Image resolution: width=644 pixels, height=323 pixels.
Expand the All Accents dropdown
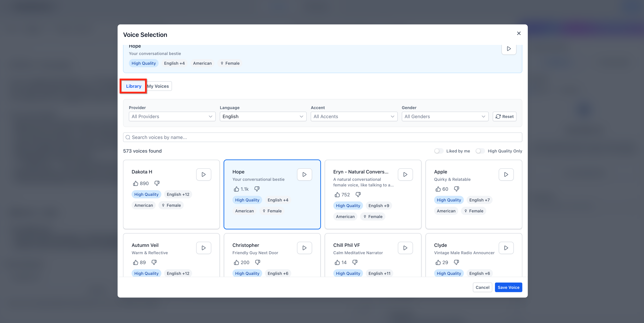354,116
